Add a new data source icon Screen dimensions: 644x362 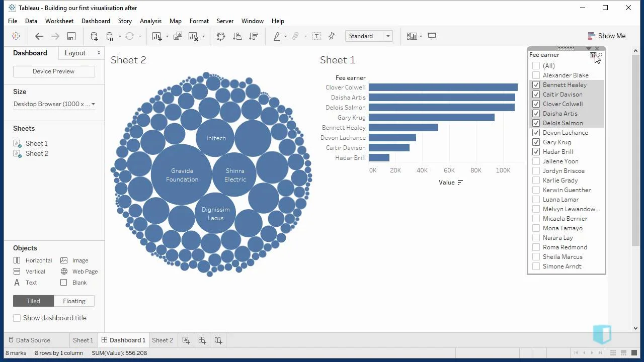coord(94,36)
